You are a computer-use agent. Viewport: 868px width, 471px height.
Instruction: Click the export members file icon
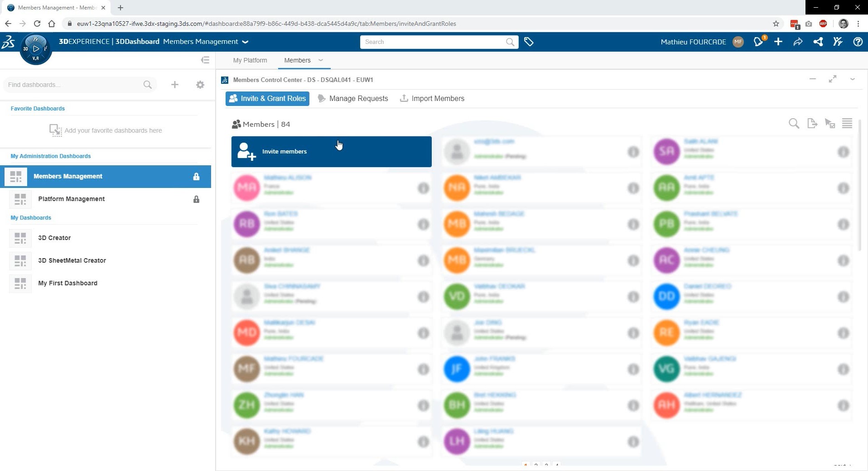coord(812,123)
